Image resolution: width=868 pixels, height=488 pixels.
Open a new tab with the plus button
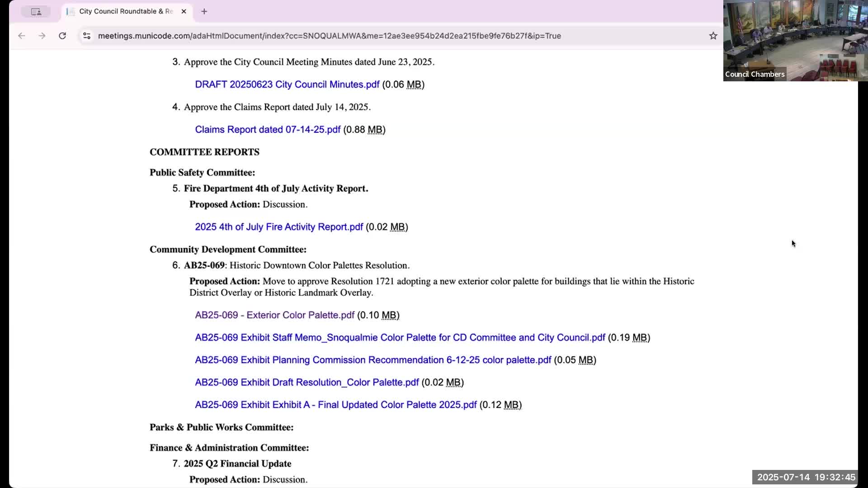tap(204, 11)
